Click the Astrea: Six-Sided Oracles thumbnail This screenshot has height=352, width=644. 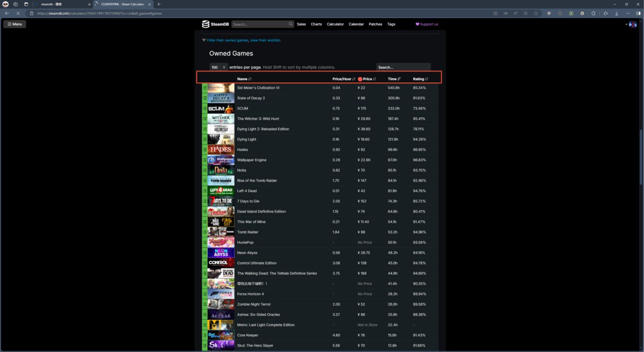click(x=221, y=315)
